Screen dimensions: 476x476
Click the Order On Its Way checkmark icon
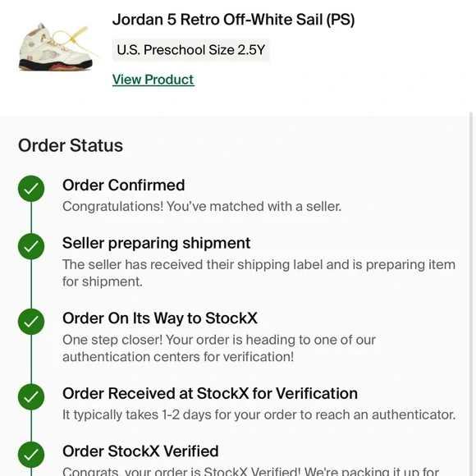31,322
